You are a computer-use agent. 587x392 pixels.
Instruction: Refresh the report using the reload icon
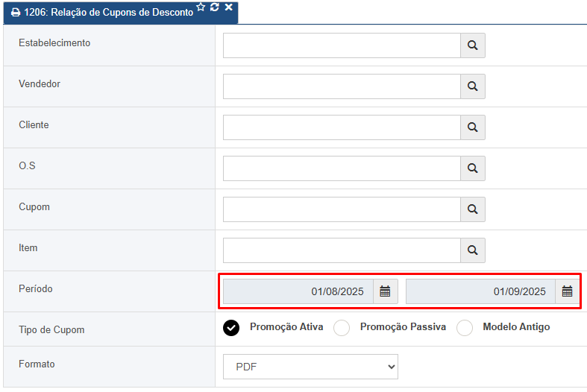click(x=215, y=7)
